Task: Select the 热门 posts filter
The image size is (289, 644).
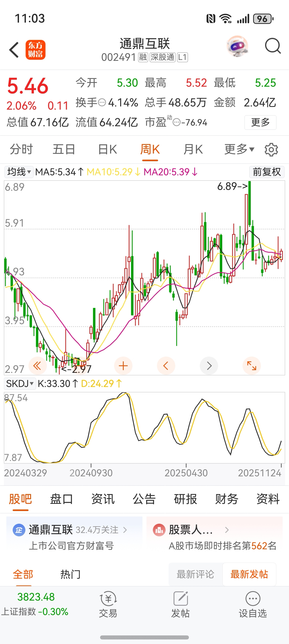Action: coord(70,574)
